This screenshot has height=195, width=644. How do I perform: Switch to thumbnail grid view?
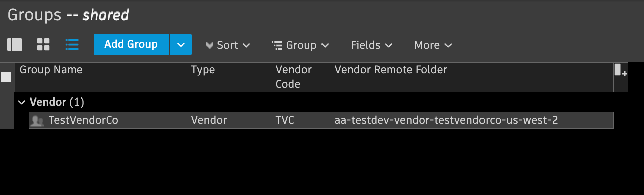(43, 45)
